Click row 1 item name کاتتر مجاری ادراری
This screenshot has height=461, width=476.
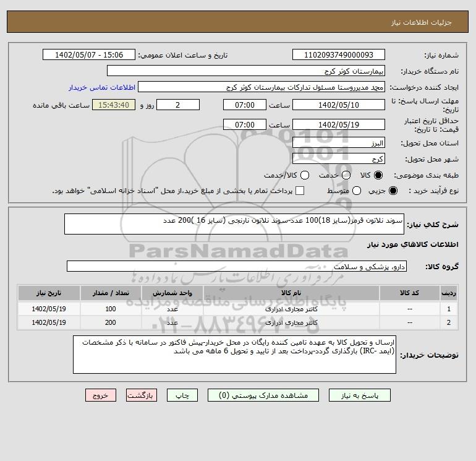coord(291,309)
